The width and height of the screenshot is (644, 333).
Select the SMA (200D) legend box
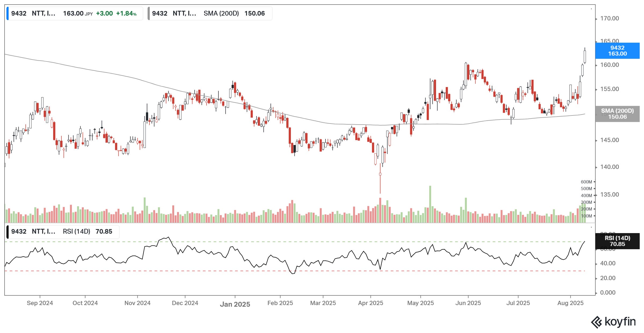point(210,13)
